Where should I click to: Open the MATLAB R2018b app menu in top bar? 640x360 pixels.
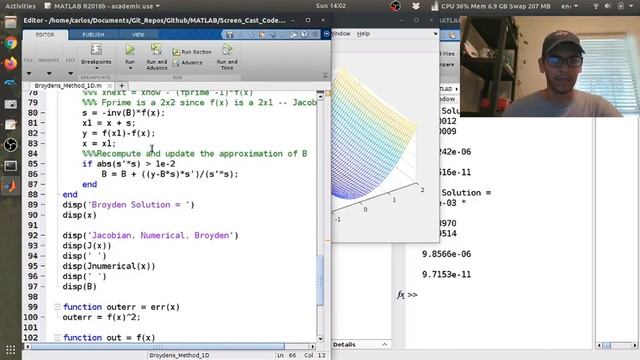(102, 6)
